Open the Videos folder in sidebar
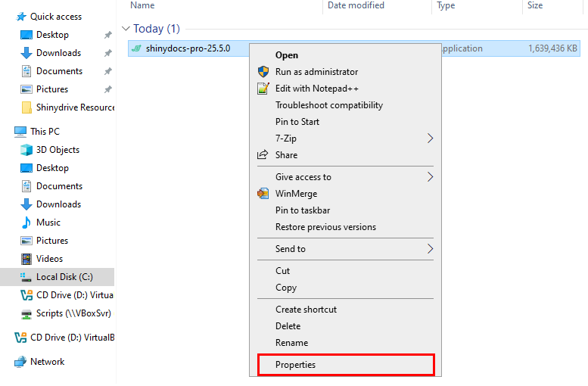 [49, 259]
